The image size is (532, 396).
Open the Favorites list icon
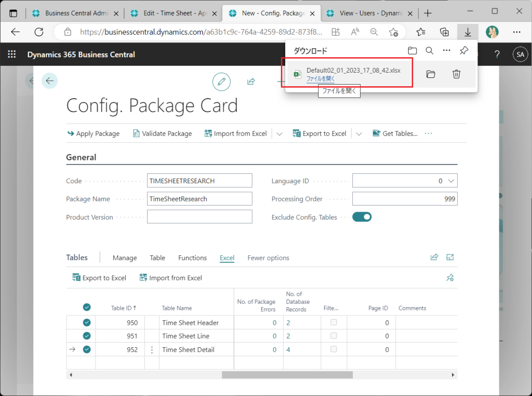421,32
